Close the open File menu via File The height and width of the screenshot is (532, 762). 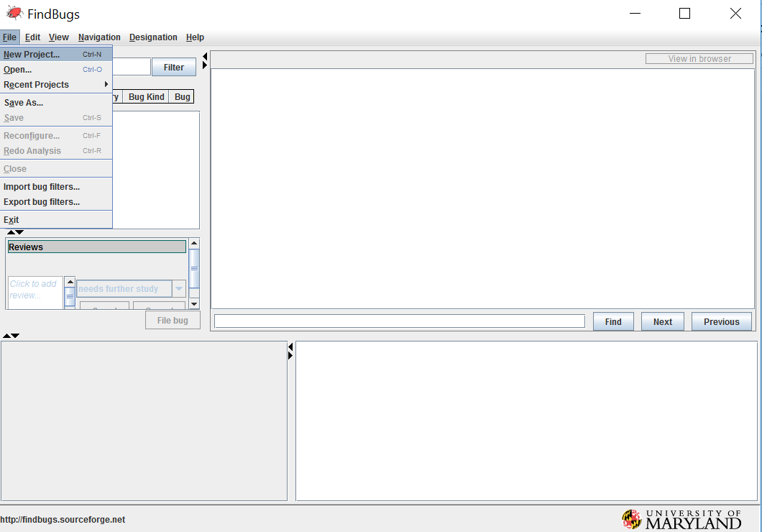tap(9, 37)
